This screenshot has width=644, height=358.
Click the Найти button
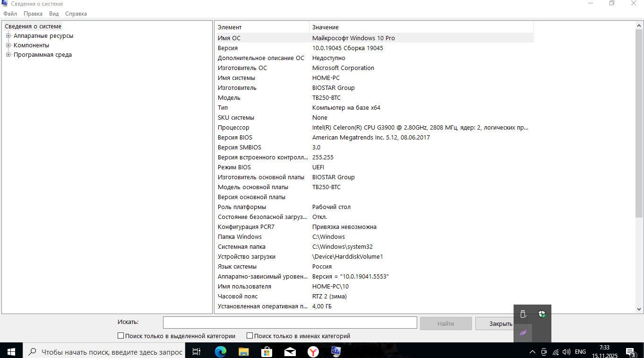[446, 323]
